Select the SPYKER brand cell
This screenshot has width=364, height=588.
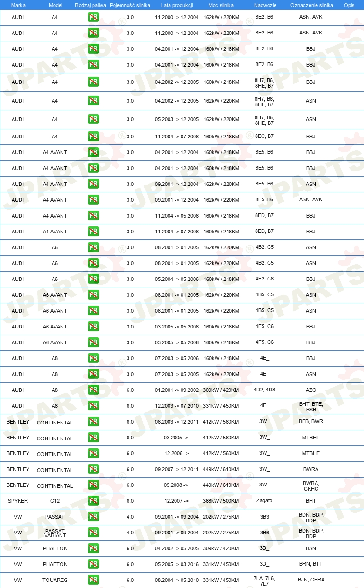(18, 501)
